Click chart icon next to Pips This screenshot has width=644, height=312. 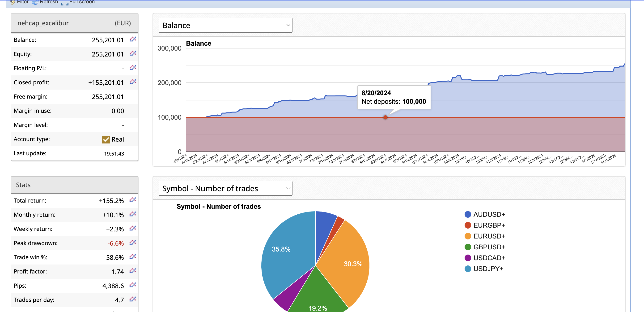click(x=132, y=285)
